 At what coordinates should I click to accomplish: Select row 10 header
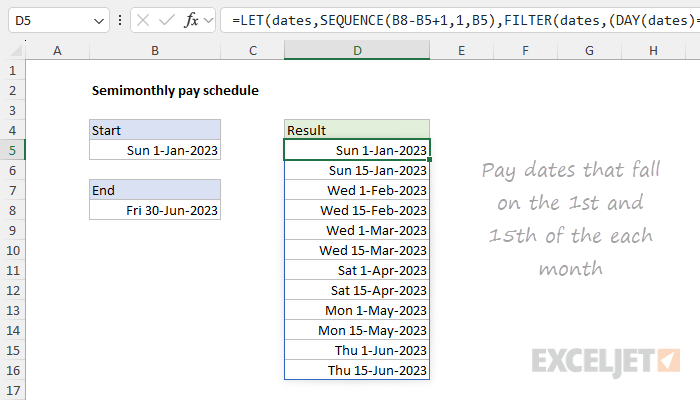click(x=12, y=250)
